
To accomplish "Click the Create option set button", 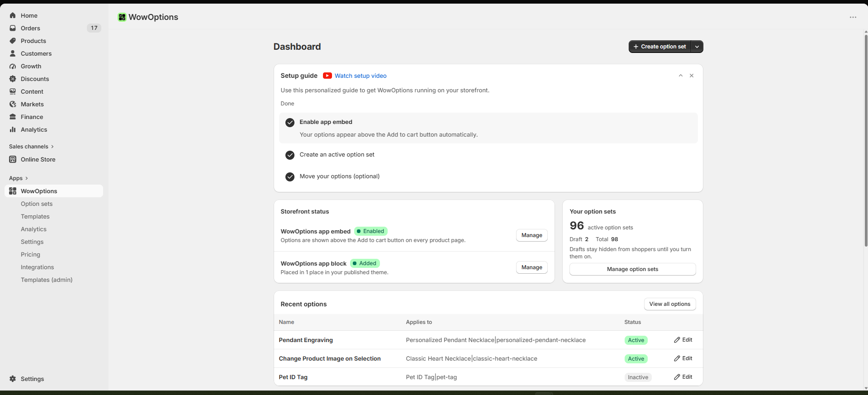I will [x=660, y=47].
